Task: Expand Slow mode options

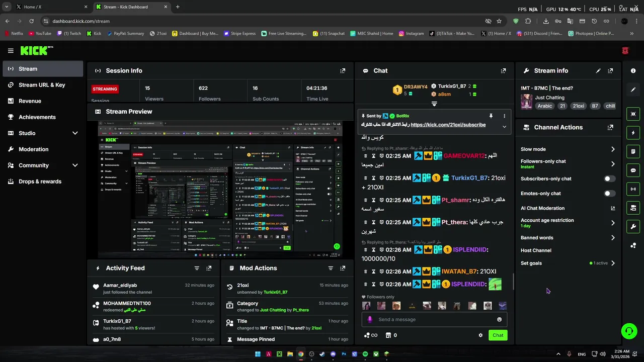Action: click(613, 149)
